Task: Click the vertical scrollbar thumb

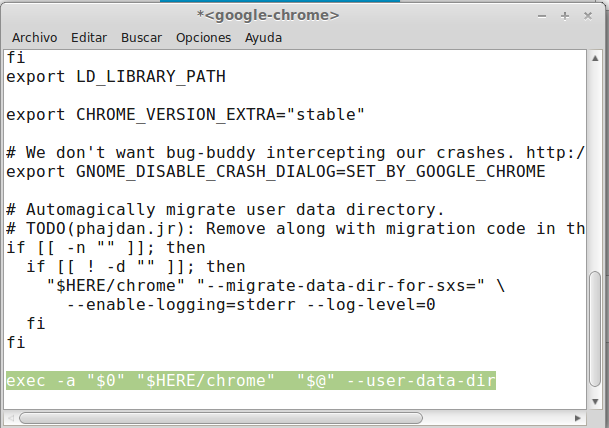Action: pos(595,329)
